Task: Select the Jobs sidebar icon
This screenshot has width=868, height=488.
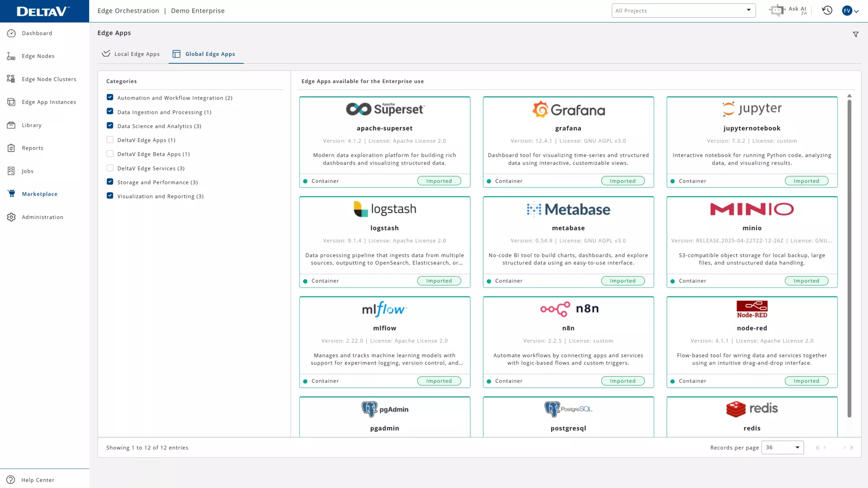Action: point(28,171)
